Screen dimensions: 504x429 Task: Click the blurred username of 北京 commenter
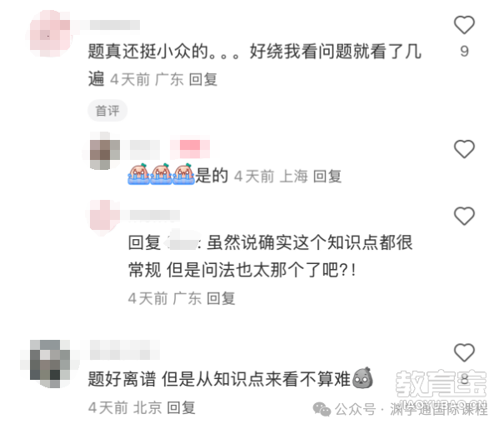[125, 350]
